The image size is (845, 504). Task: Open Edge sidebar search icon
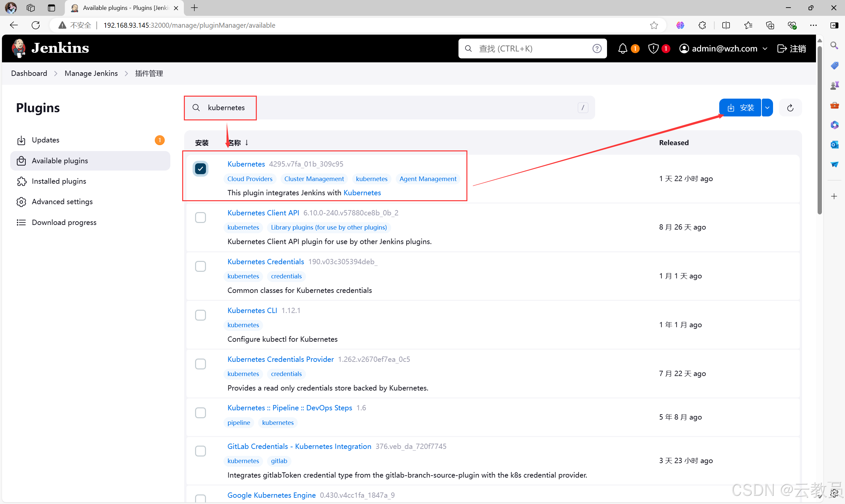pos(834,45)
